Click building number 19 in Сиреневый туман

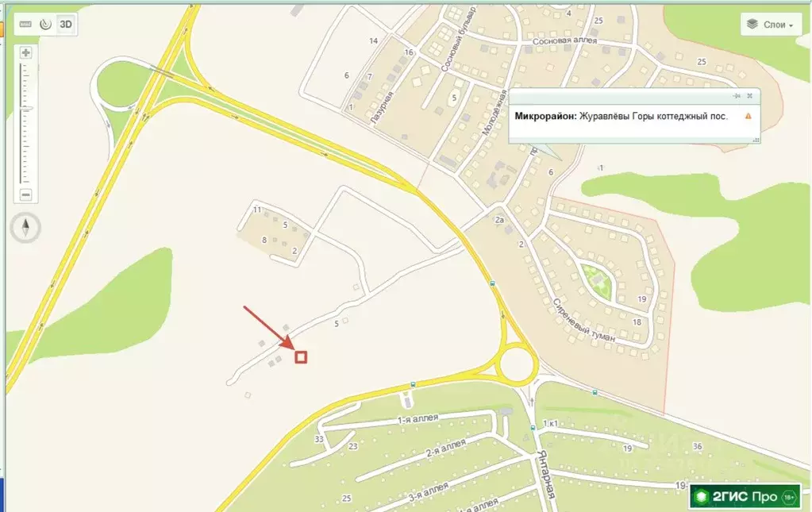(x=642, y=298)
